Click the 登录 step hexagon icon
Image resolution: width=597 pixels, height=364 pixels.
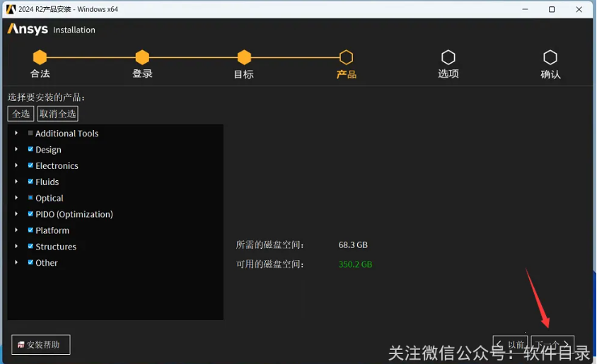click(142, 57)
